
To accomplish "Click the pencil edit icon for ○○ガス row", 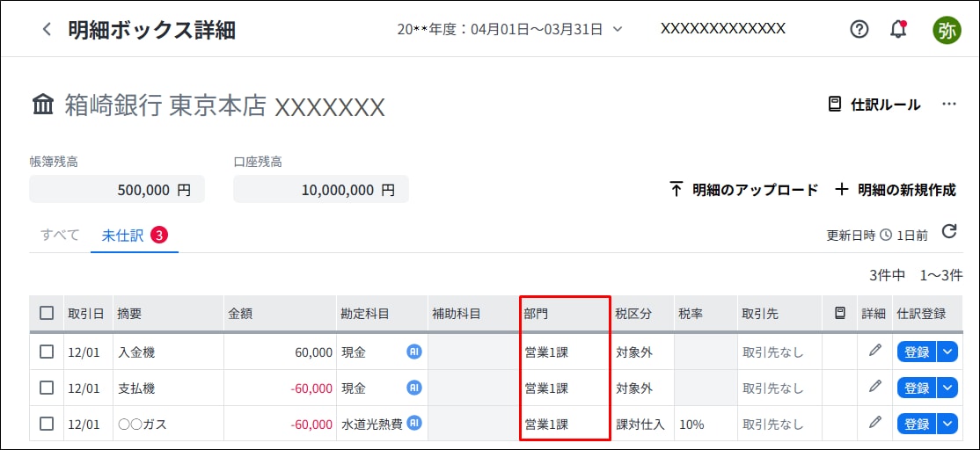I will point(874,423).
